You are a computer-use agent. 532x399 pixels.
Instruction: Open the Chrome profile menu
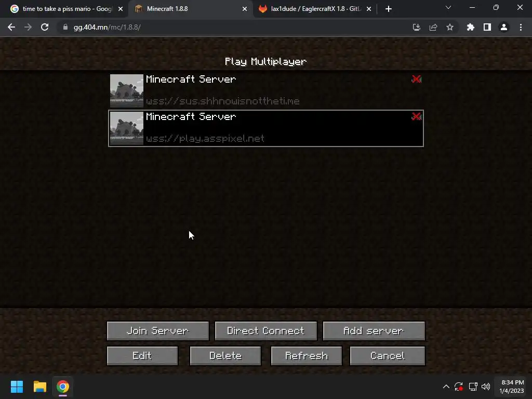click(x=504, y=27)
